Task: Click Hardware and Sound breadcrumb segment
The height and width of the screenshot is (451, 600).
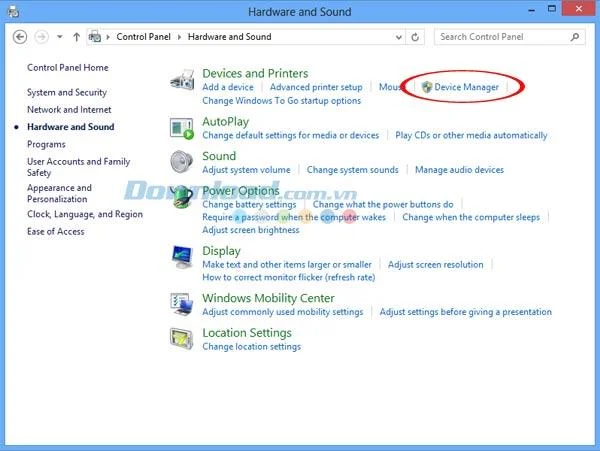Action: (x=230, y=37)
